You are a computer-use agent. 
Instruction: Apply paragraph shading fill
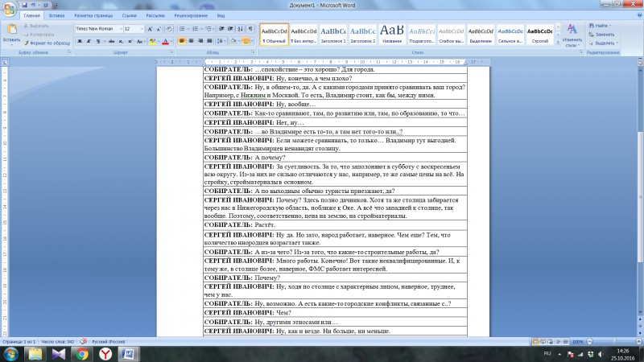coord(233,41)
